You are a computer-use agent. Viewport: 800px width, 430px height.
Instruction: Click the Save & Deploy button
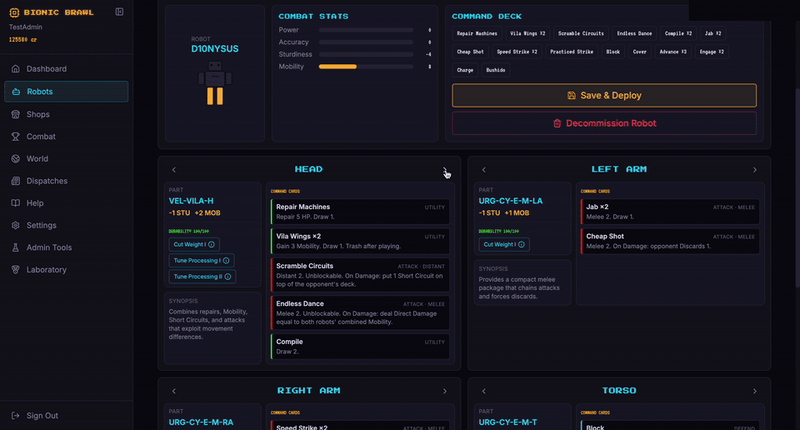[x=604, y=95]
